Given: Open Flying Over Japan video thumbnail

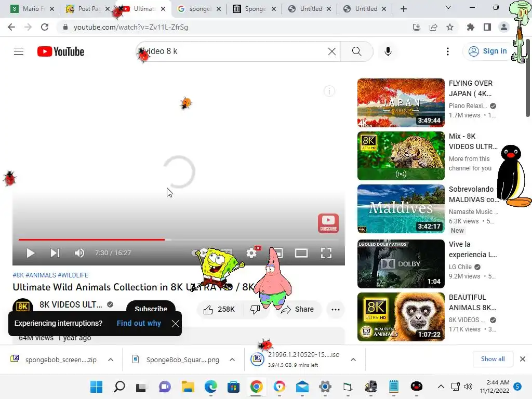Looking at the screenshot, I should (x=401, y=103).
